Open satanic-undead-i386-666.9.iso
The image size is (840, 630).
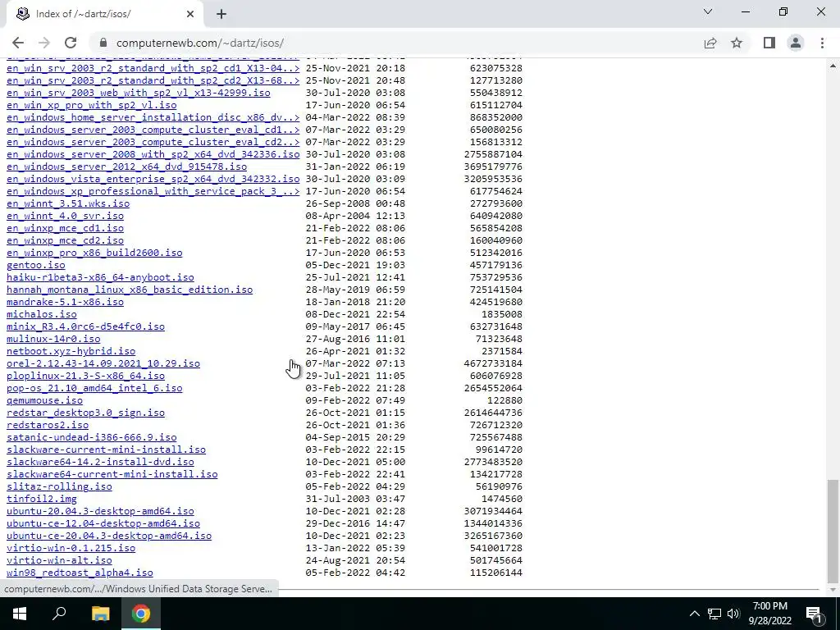click(x=91, y=438)
